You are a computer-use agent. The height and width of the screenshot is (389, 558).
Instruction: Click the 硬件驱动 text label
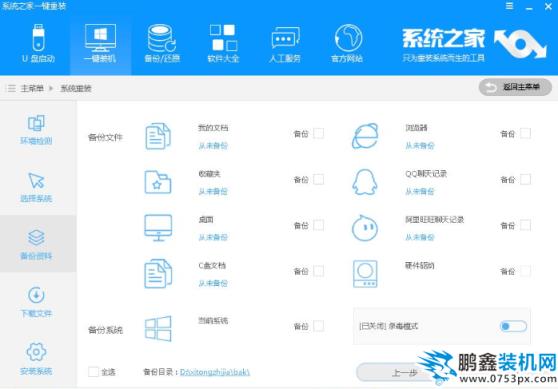pos(420,266)
